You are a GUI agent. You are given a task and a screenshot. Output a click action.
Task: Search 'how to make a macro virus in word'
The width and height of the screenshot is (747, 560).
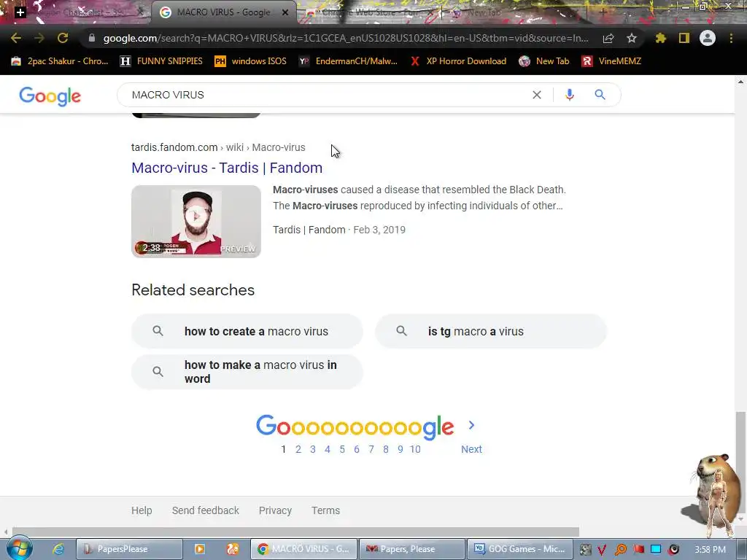click(x=247, y=372)
